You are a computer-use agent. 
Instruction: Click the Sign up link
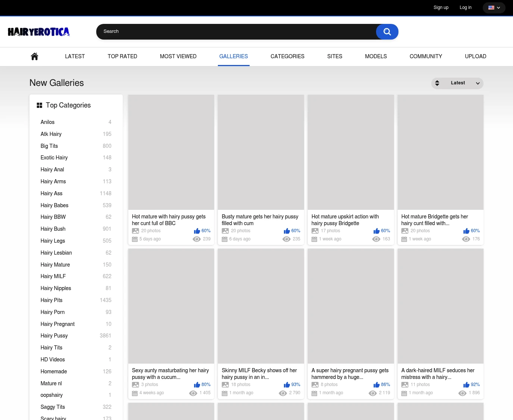coord(441,7)
